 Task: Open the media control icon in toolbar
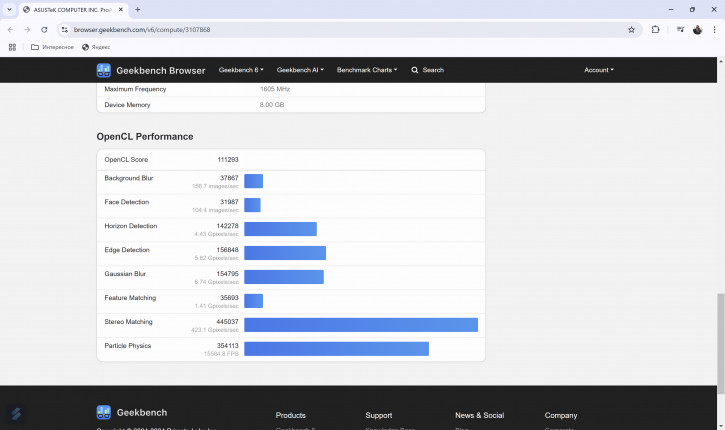pos(680,30)
